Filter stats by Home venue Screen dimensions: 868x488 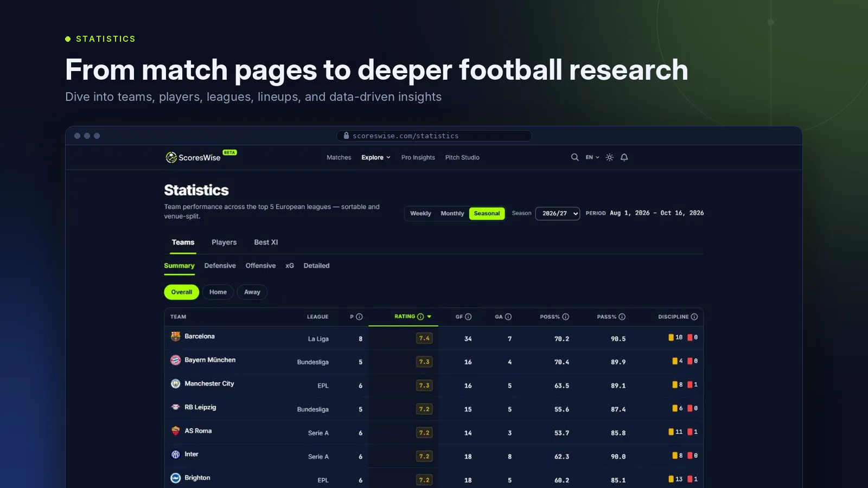(x=218, y=292)
